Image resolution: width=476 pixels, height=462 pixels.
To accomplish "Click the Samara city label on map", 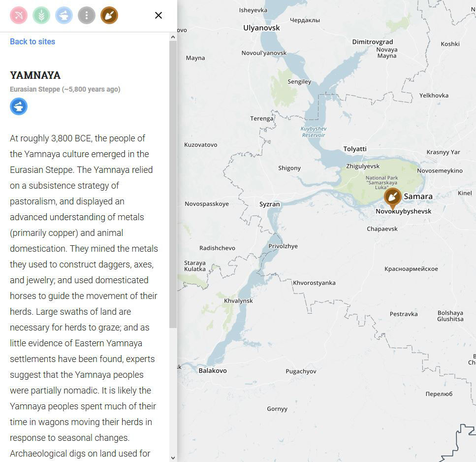I will 418,197.
